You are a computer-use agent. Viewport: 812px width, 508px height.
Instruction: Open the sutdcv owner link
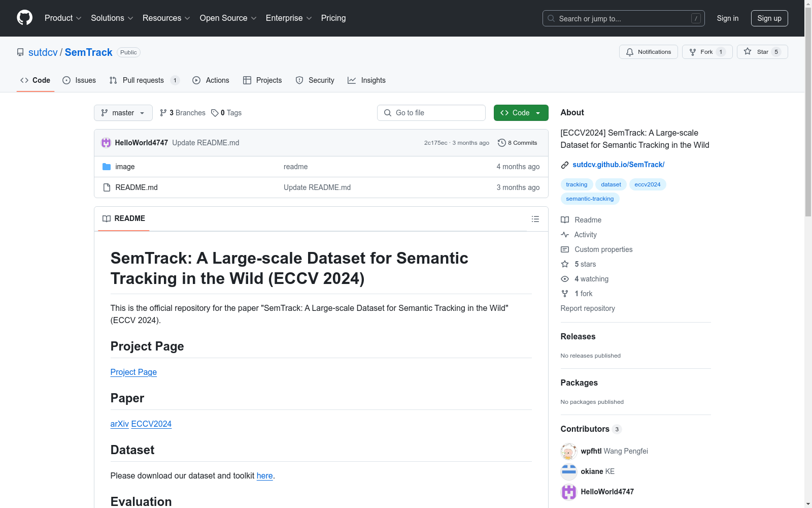43,52
